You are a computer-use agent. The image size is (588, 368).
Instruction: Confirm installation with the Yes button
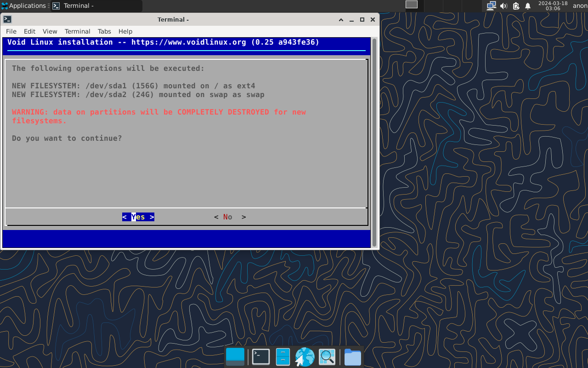138,217
